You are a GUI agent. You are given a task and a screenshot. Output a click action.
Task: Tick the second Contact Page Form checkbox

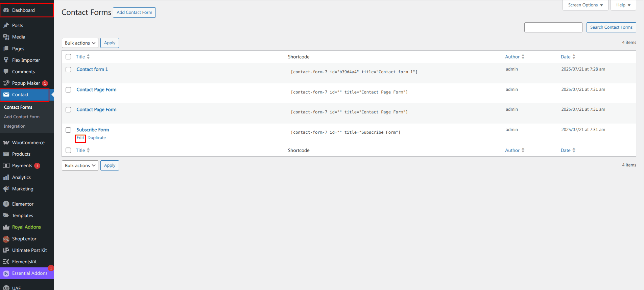point(68,110)
